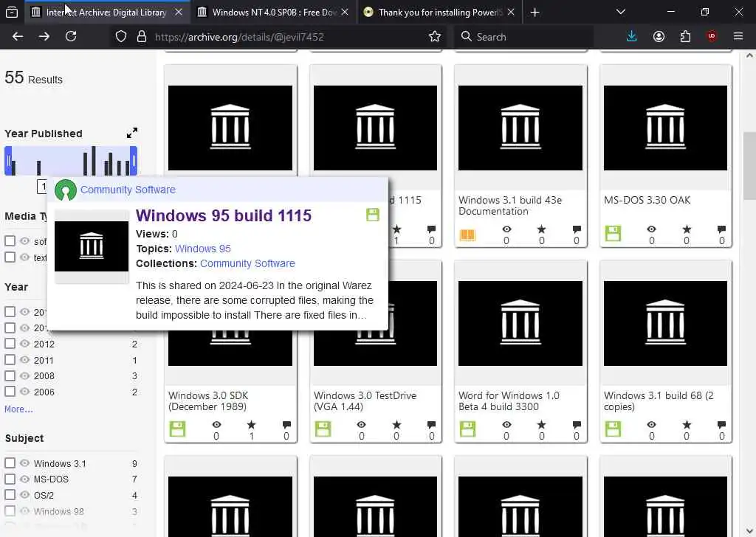List all open tabs dropdown

click(620, 12)
